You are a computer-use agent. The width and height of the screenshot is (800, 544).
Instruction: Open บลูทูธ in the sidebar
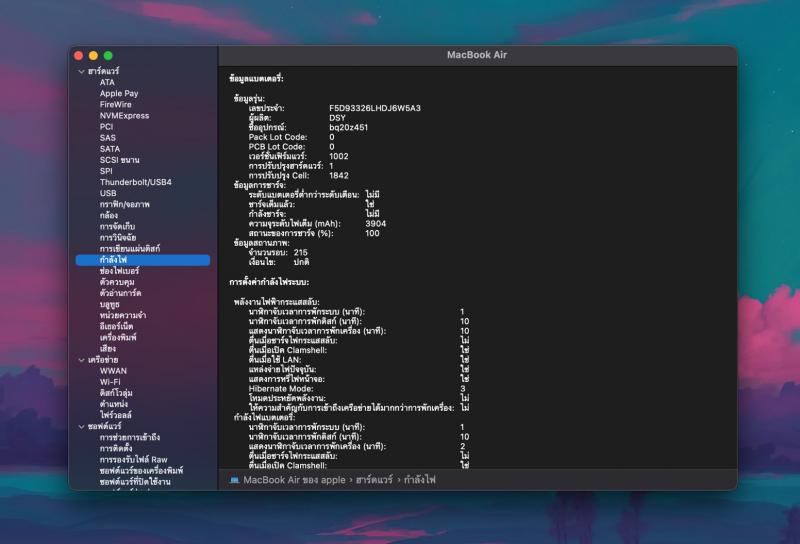[x=109, y=304]
